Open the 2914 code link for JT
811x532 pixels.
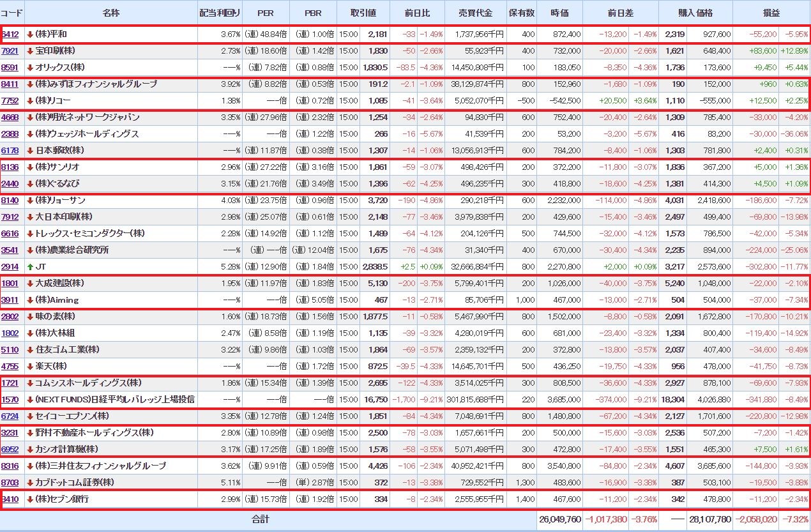click(x=10, y=266)
